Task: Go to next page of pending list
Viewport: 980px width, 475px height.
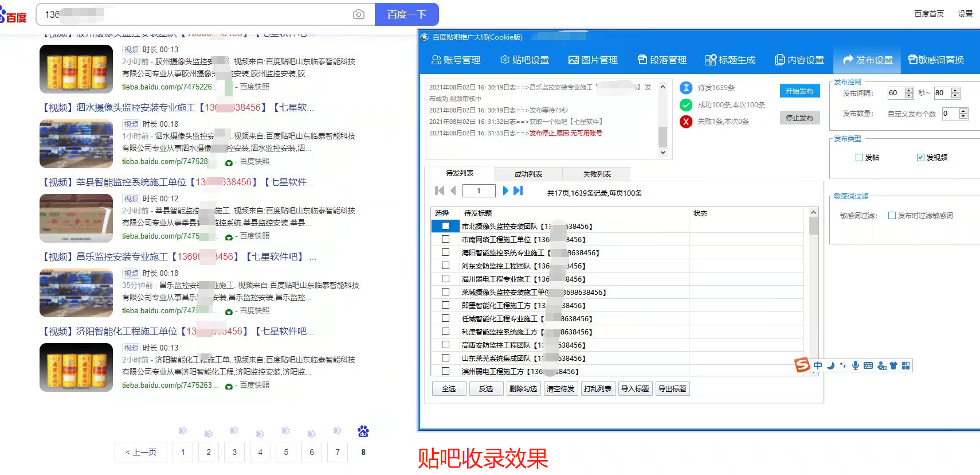Action: point(505,190)
